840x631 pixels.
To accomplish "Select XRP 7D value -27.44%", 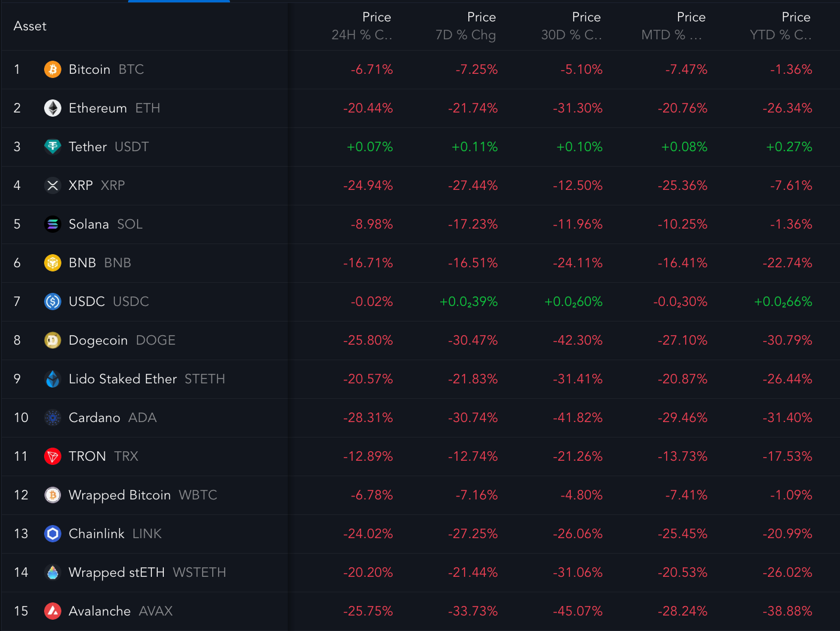I will tap(472, 186).
